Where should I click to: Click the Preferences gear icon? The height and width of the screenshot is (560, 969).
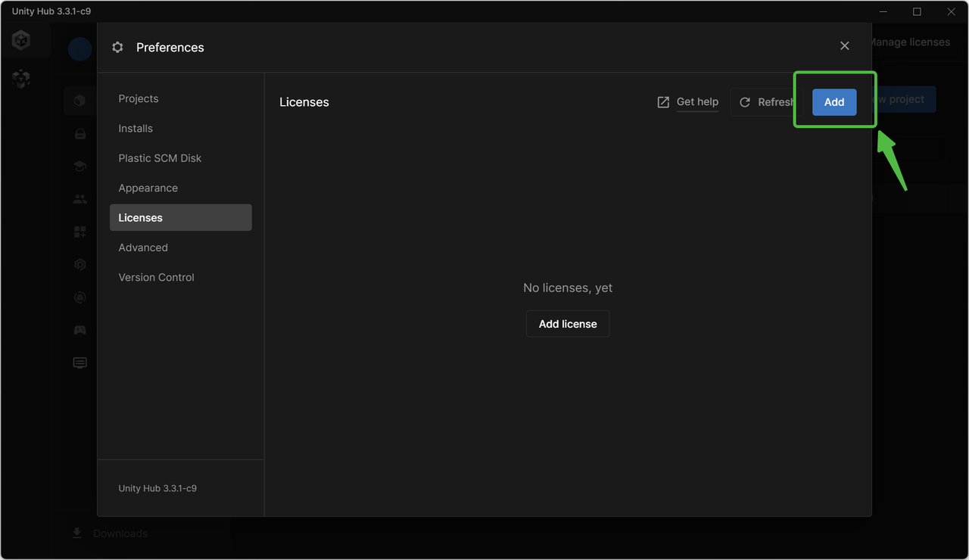(117, 48)
